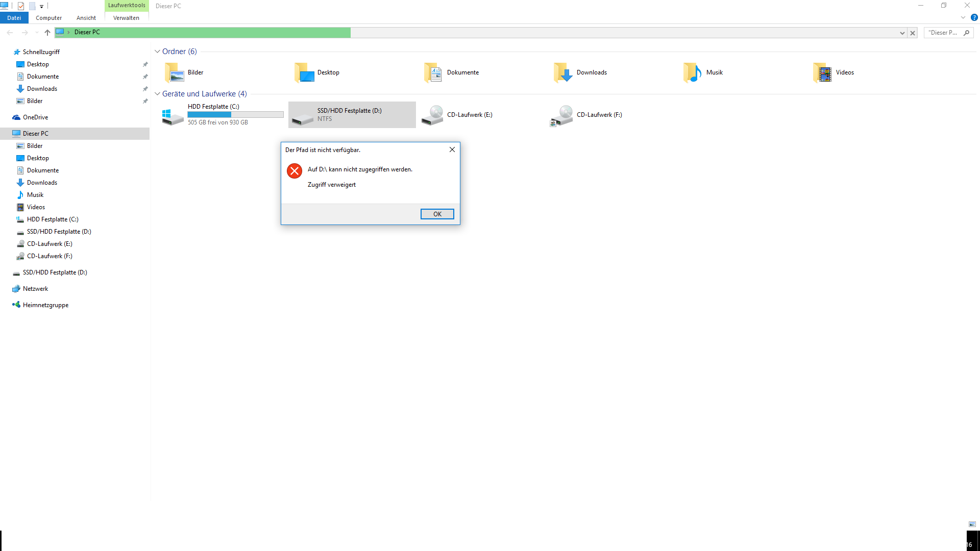Open the Datei menu tab
980x551 pixels.
pyautogui.click(x=14, y=18)
